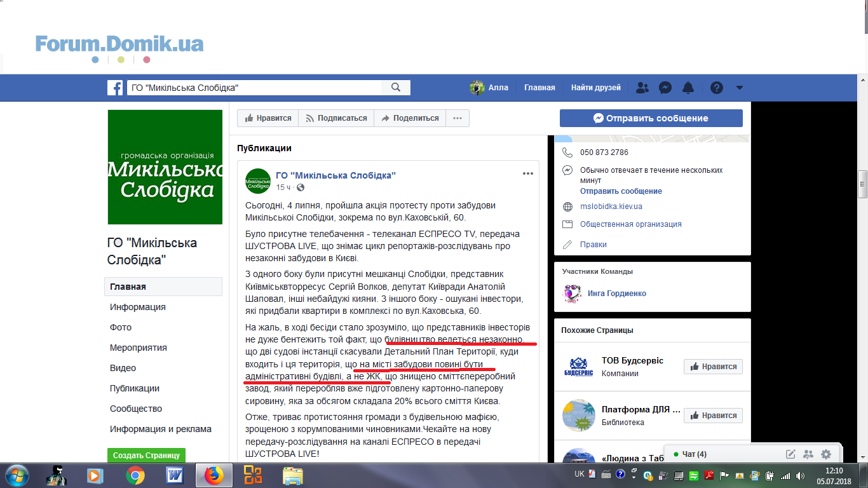Click the search magnifier button
Screen dimensions: 868x488
[x=396, y=88]
